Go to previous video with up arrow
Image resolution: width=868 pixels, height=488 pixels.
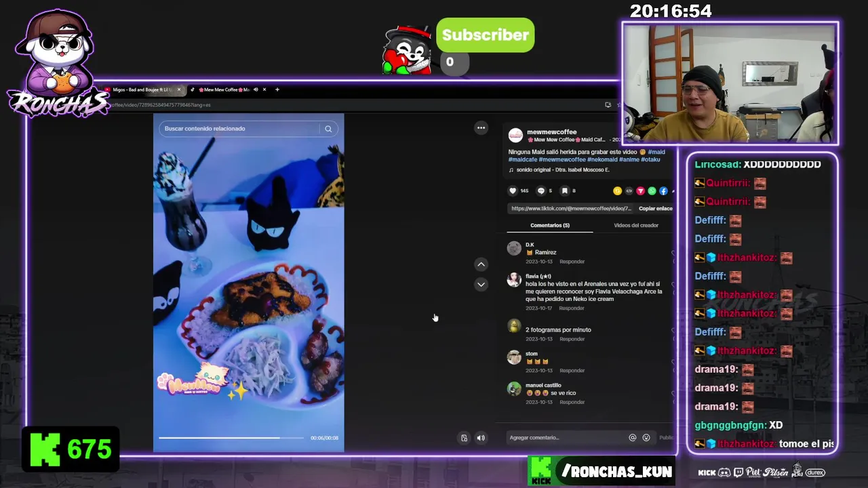[x=481, y=264]
